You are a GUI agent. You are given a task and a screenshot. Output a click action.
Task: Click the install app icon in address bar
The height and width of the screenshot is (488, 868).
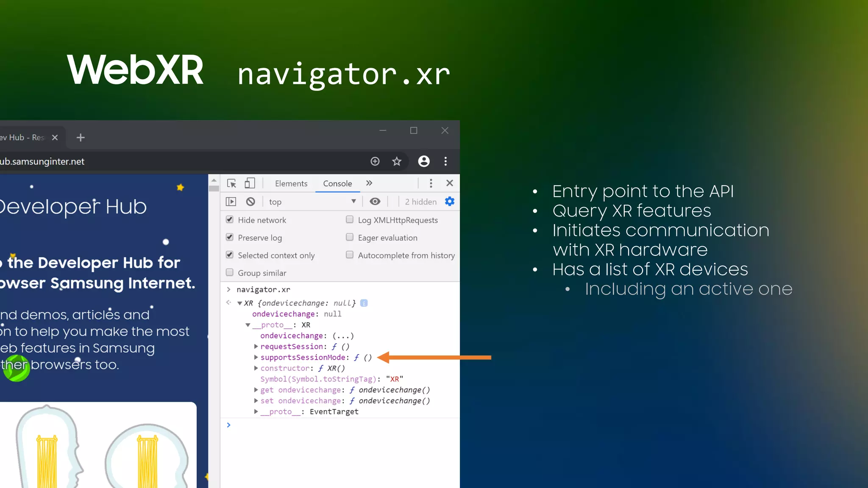[375, 161]
